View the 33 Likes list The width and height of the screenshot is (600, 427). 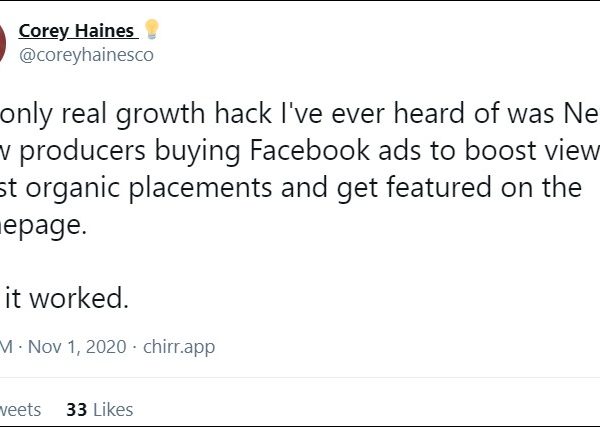(99, 409)
